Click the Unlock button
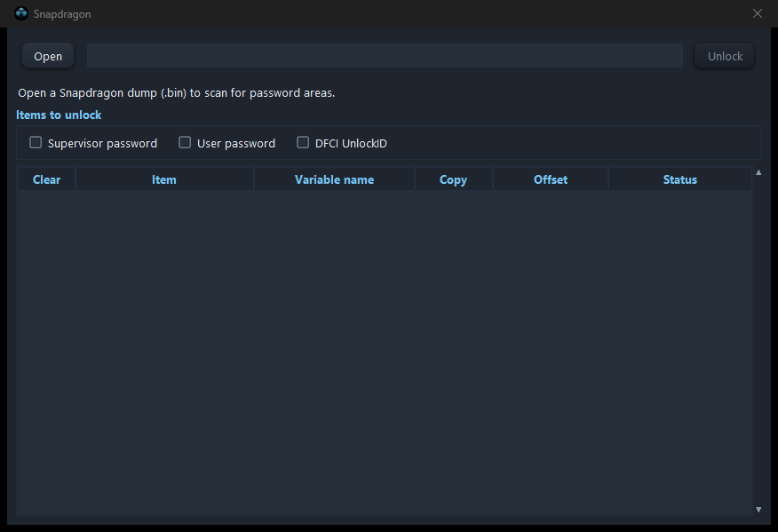This screenshot has height=532, width=778. tap(725, 56)
